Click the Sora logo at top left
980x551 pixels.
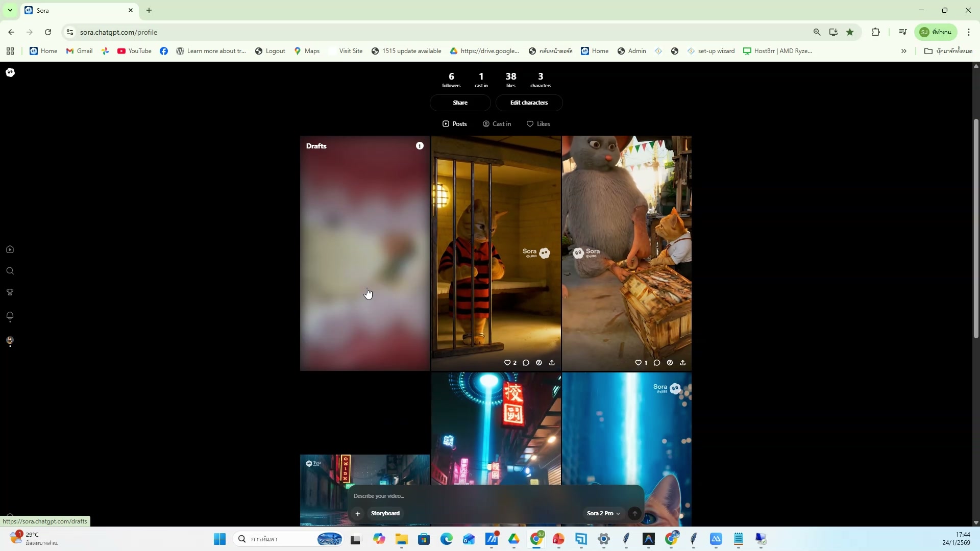[10, 72]
